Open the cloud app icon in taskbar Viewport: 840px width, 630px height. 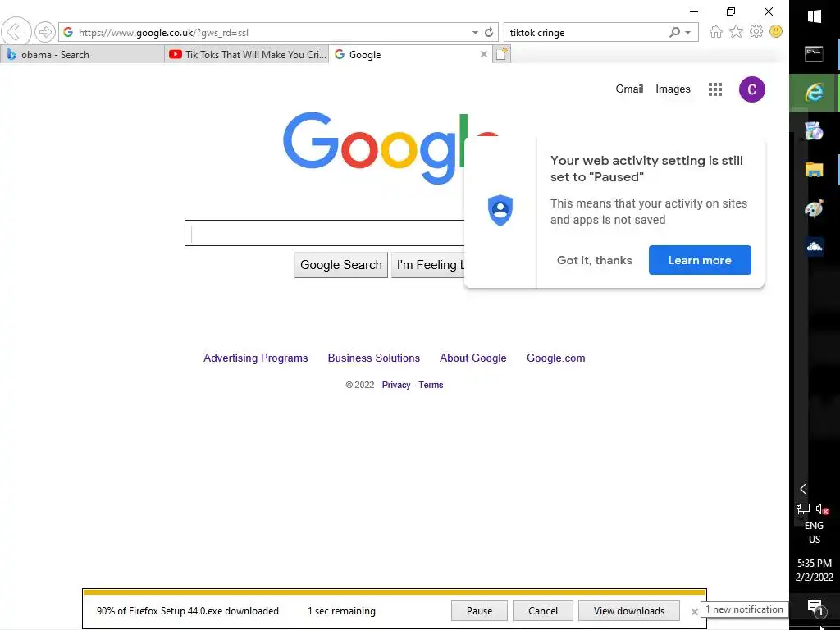[815, 247]
